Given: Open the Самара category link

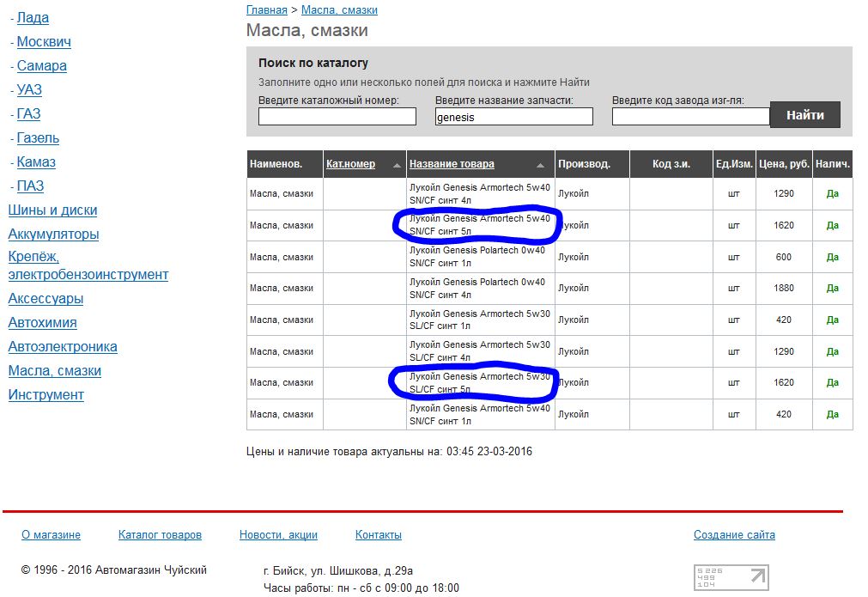Looking at the screenshot, I should 41,65.
